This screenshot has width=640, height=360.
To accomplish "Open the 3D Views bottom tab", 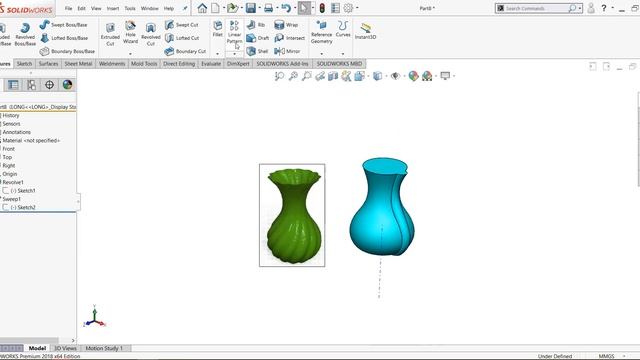I will coord(65,348).
